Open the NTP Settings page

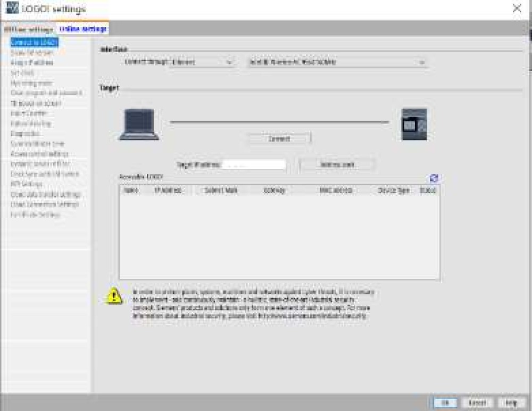[27, 184]
